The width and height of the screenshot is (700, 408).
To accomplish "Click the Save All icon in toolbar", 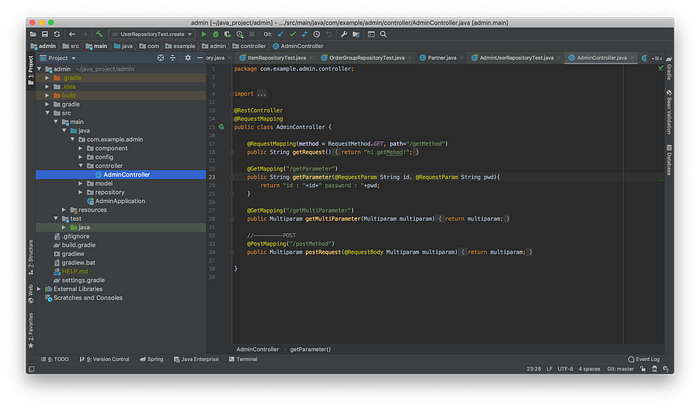I will pos(47,33).
